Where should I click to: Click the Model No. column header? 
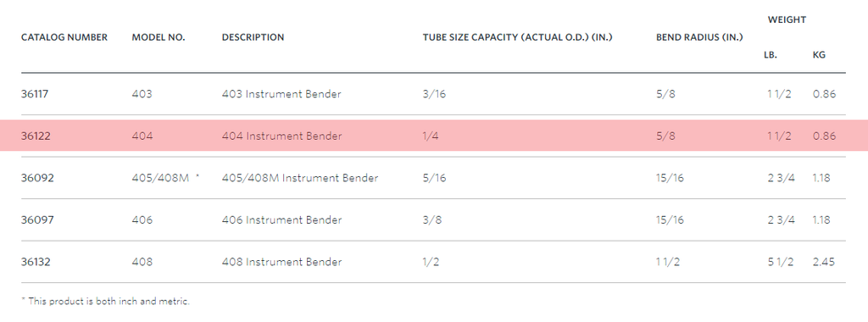pos(159,37)
